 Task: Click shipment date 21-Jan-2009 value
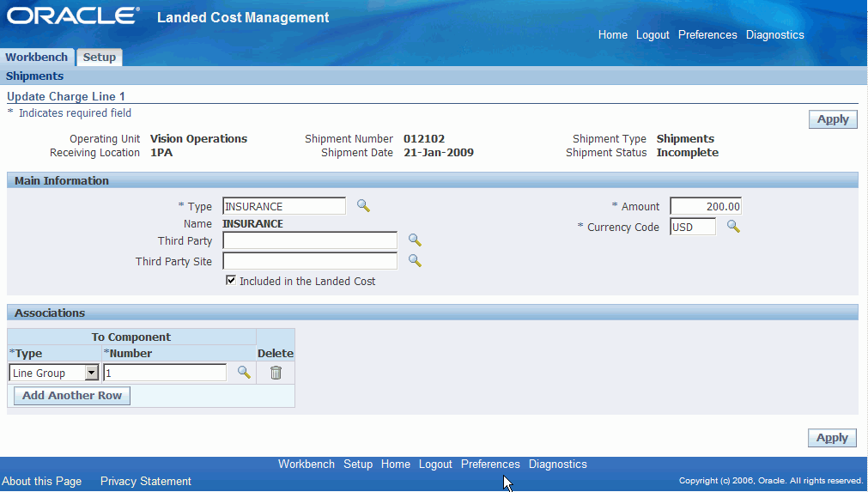(439, 152)
